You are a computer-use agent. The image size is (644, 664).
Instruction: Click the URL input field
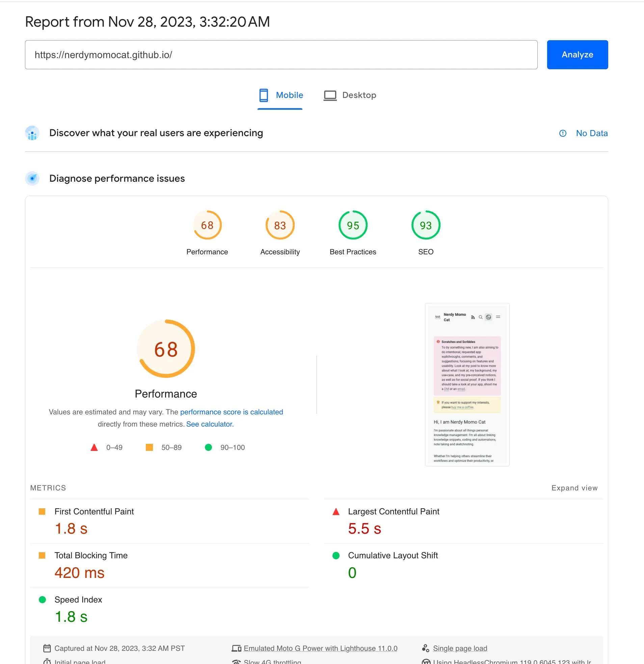click(x=281, y=54)
